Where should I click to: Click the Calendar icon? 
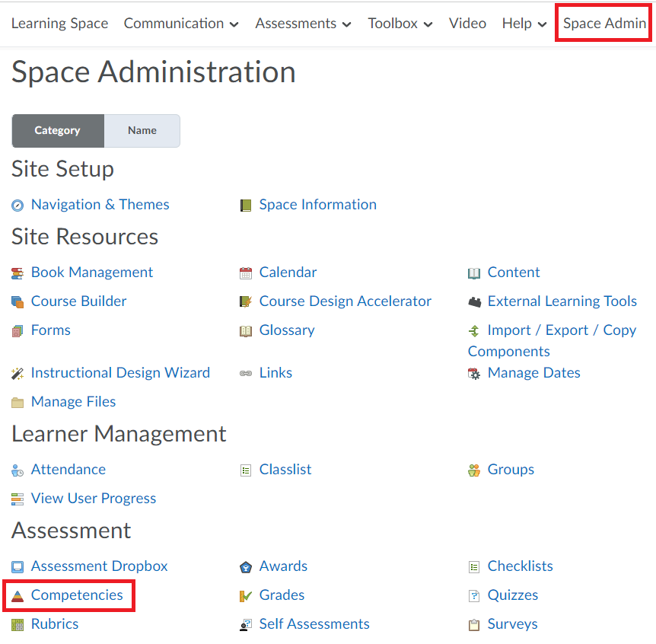click(246, 273)
